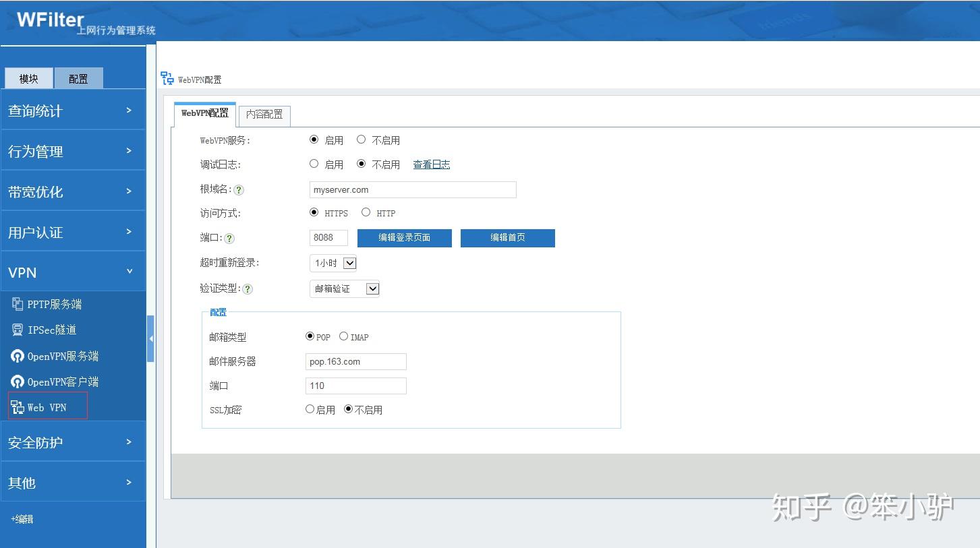Select the highlighted Web VPN sidebar item
This screenshot has width=980, height=548.
pos(47,406)
